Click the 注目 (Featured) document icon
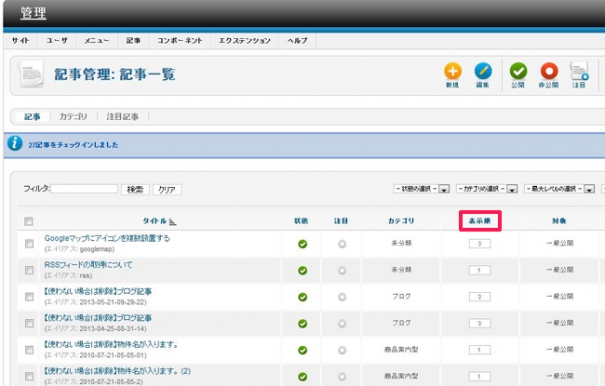Viewport: 605px width, 386px height. pyautogui.click(x=579, y=72)
